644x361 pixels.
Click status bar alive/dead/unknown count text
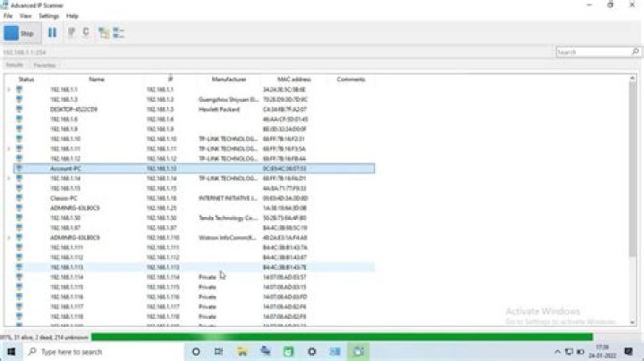45,337
